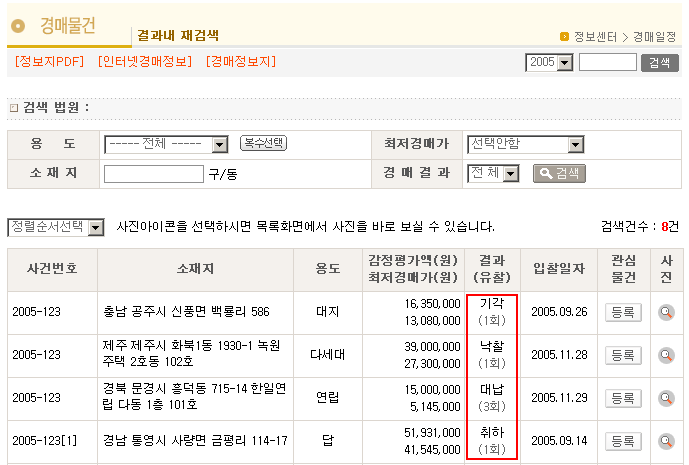
Task: Focus the case number field beside year
Action: [x=607, y=62]
